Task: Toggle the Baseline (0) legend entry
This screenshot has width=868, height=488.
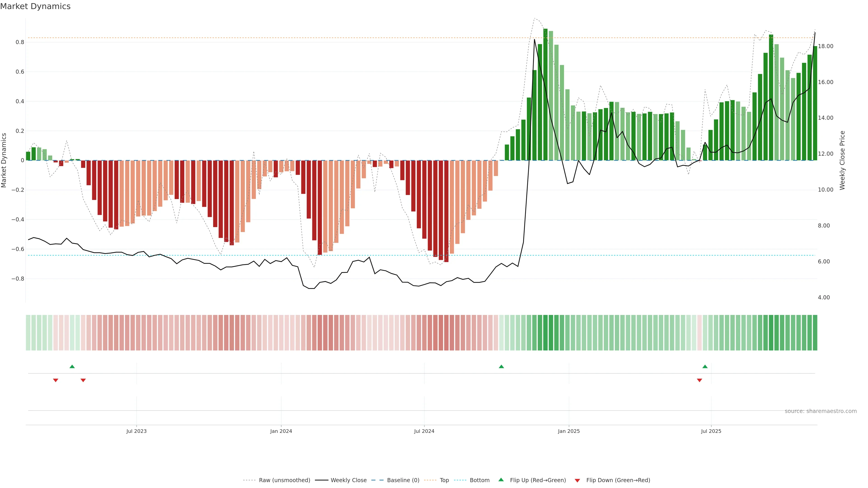Action: click(403, 480)
